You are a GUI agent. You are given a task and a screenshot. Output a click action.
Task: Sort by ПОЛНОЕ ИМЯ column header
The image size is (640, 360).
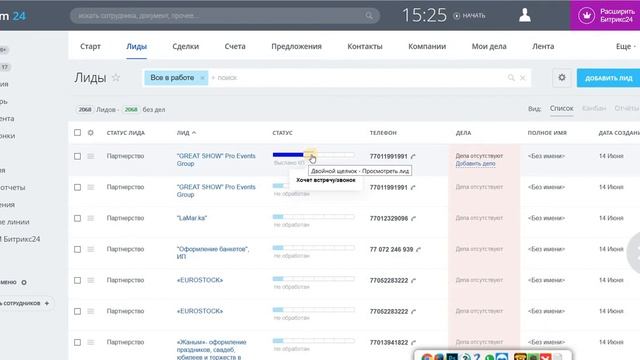point(547,133)
